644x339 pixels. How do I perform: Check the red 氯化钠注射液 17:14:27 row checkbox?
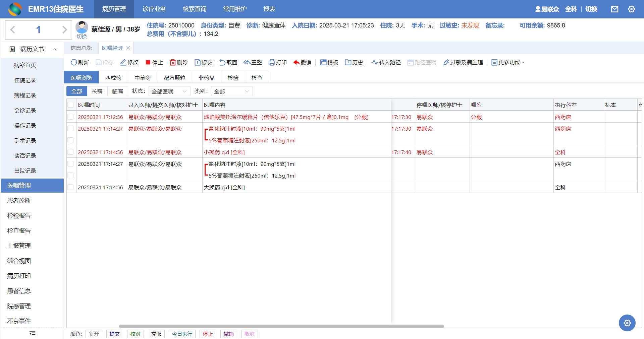pyautogui.click(x=70, y=129)
